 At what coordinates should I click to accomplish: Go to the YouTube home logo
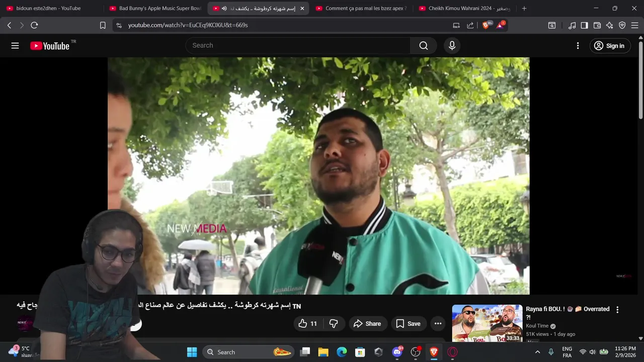50,46
